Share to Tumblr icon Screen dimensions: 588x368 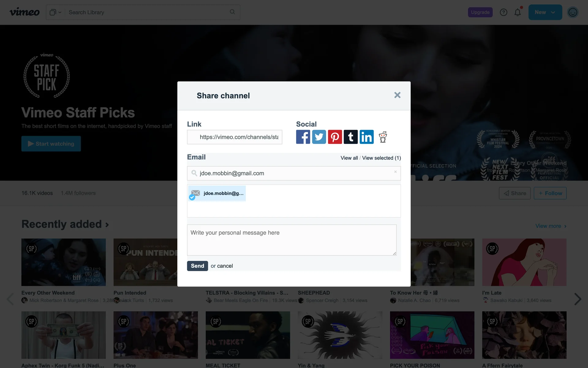pos(351,137)
